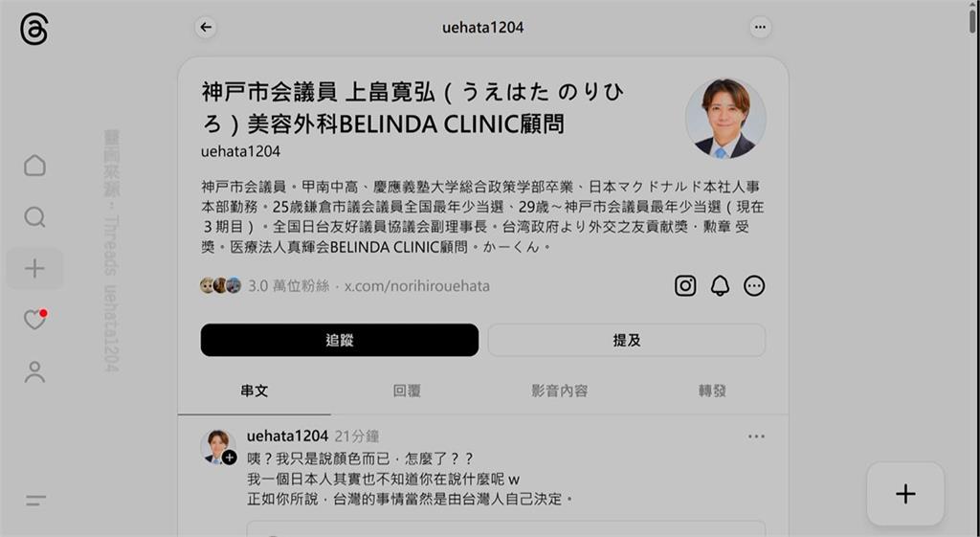Click the profile display name 神戸市会議員 上畠寛弘

click(x=412, y=107)
